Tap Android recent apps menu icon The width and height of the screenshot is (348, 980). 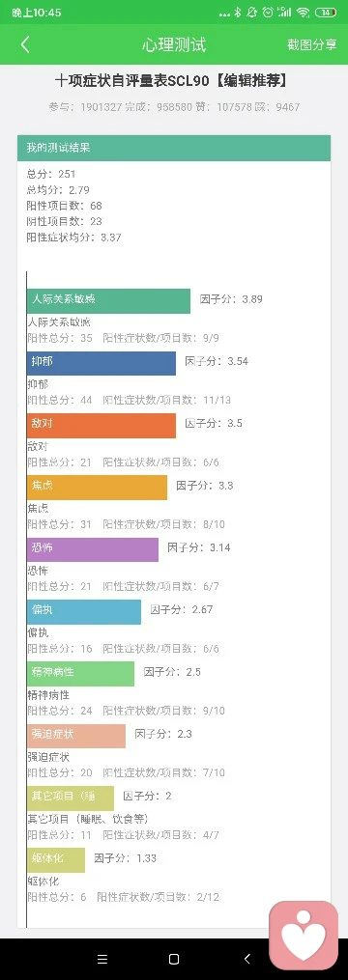(102, 960)
